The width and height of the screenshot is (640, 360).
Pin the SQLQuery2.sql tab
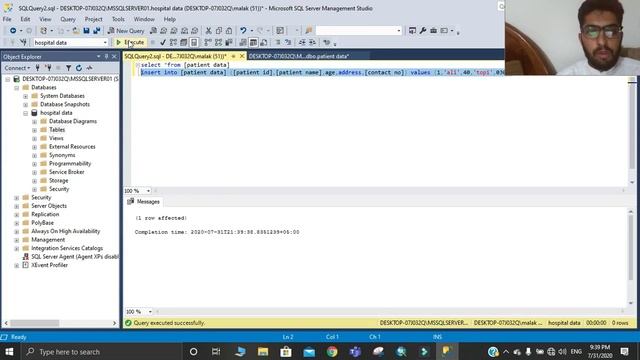coord(233,56)
